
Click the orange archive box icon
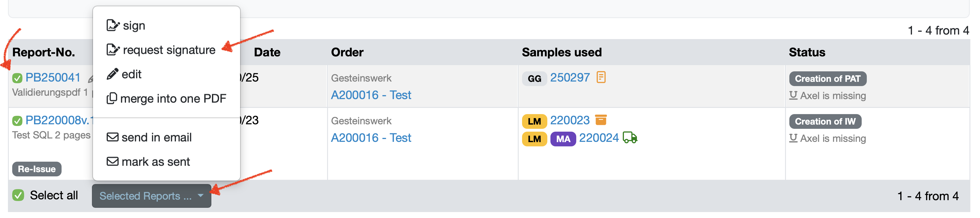point(601,120)
